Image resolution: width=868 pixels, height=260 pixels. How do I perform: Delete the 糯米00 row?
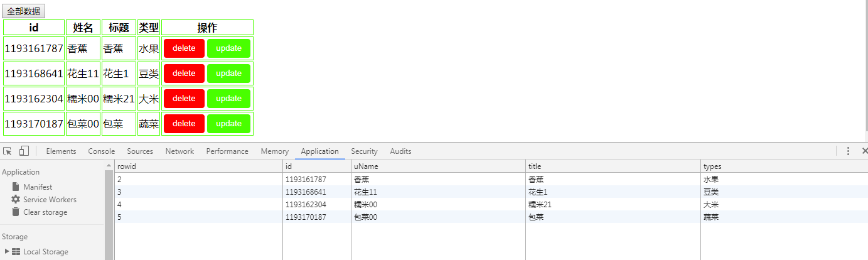184,99
